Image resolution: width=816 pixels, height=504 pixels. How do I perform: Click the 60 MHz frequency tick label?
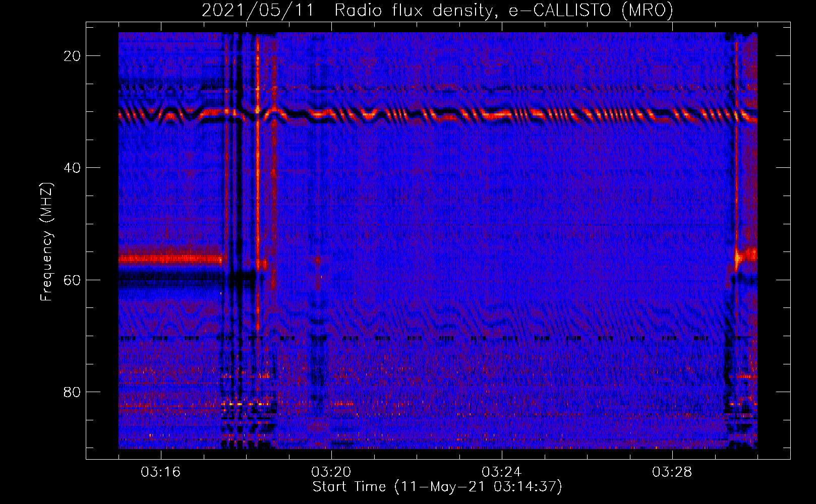click(72, 280)
